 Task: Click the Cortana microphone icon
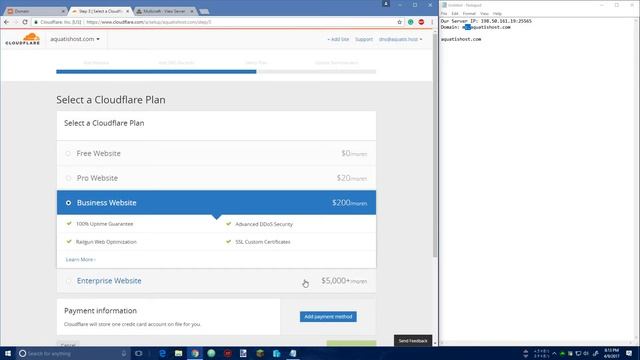124,353
